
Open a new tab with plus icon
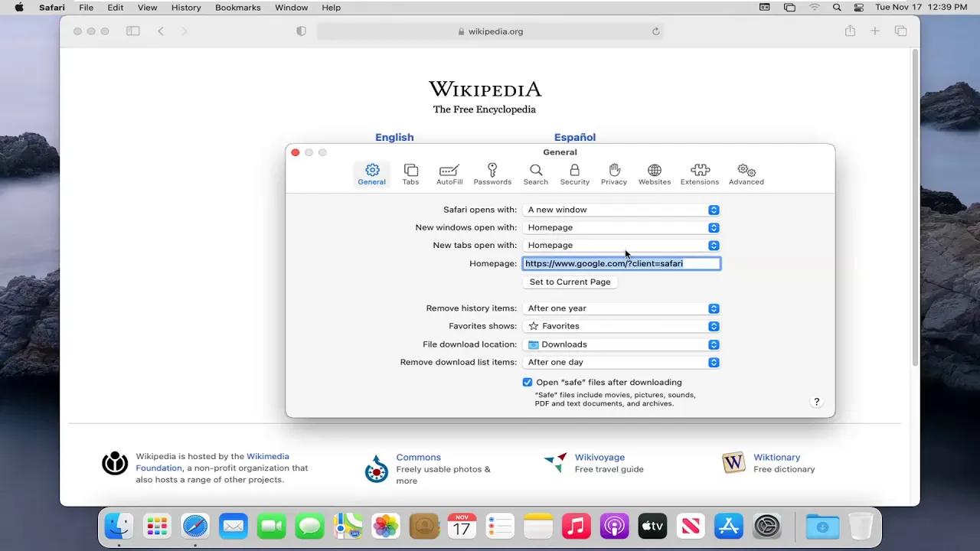875,31
